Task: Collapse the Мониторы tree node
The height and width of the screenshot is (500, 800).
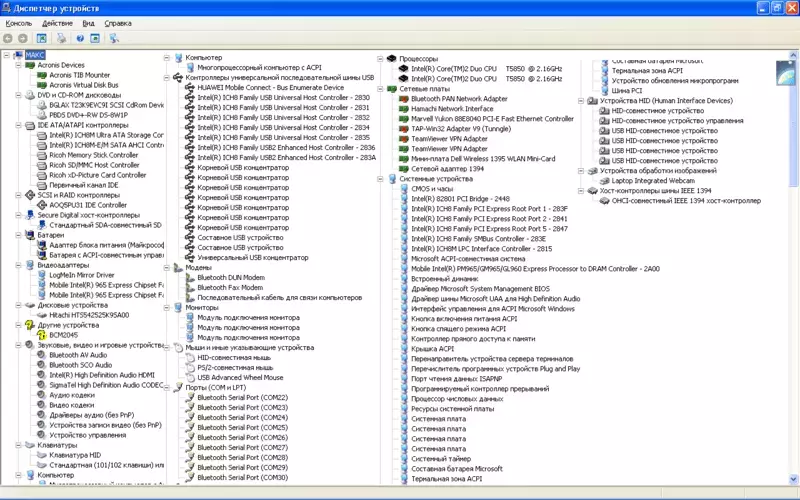Action: 167,308
